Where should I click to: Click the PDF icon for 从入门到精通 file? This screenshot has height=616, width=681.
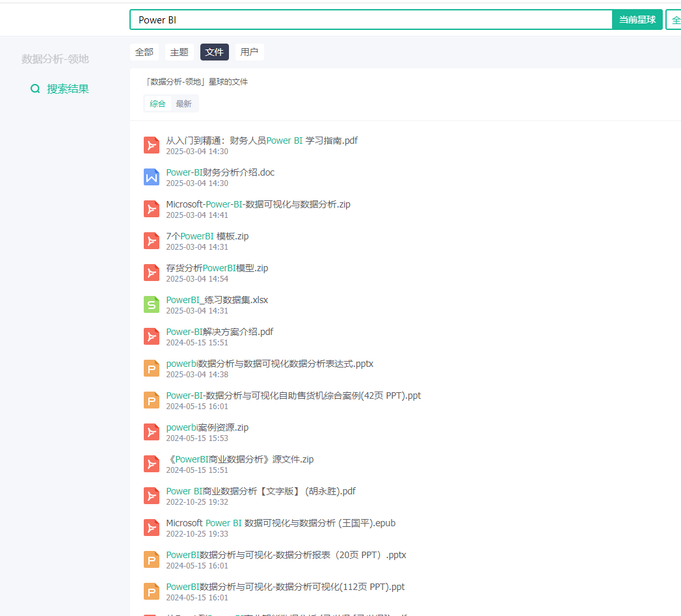[x=151, y=145]
